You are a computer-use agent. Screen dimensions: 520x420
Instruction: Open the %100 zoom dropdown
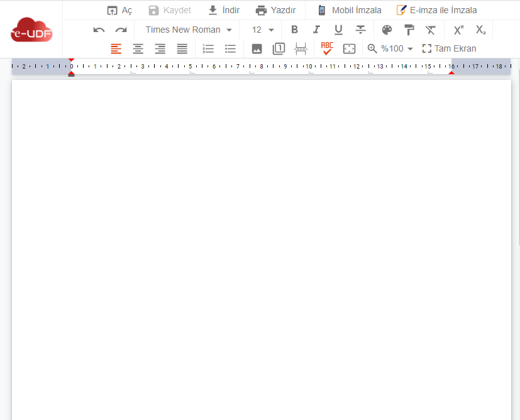[x=397, y=49]
